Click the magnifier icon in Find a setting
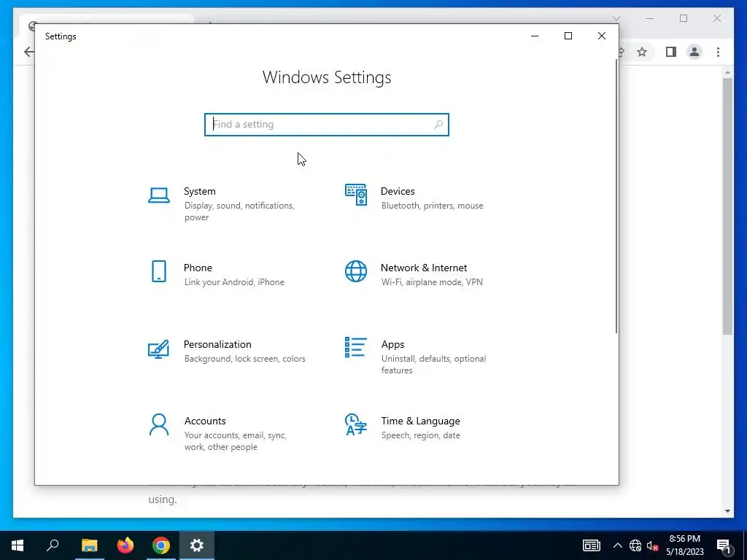747x560 pixels. point(438,124)
